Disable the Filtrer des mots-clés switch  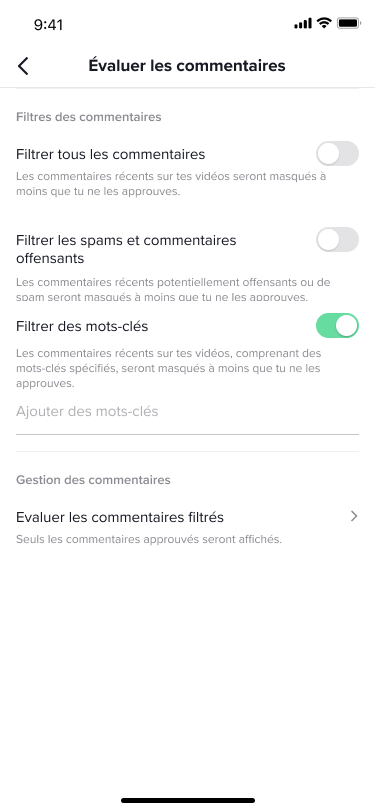tap(337, 326)
